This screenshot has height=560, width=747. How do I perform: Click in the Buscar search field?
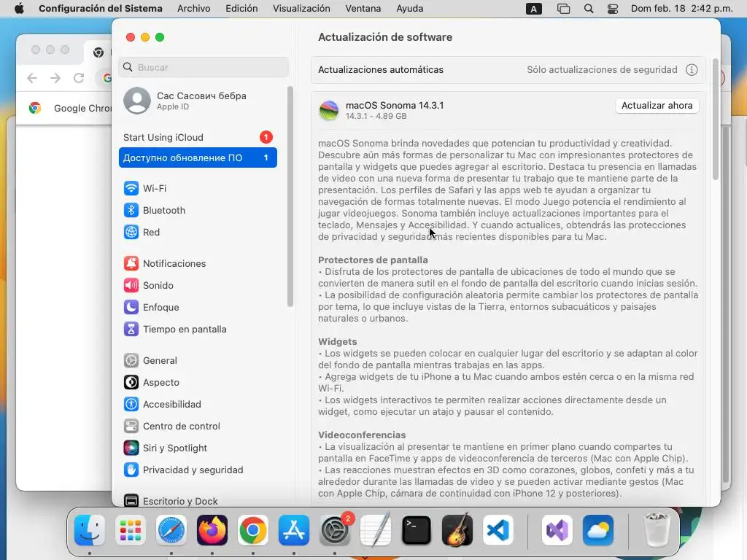point(204,67)
